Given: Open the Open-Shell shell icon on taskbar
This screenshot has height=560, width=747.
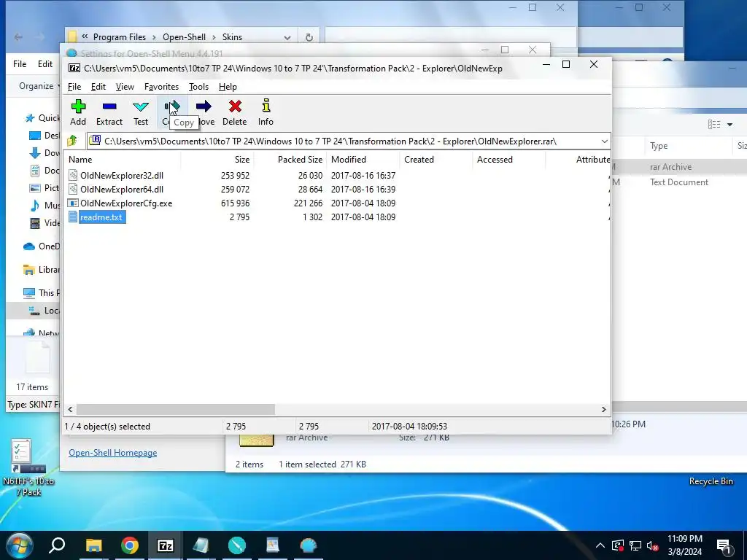Looking at the screenshot, I should 309,545.
